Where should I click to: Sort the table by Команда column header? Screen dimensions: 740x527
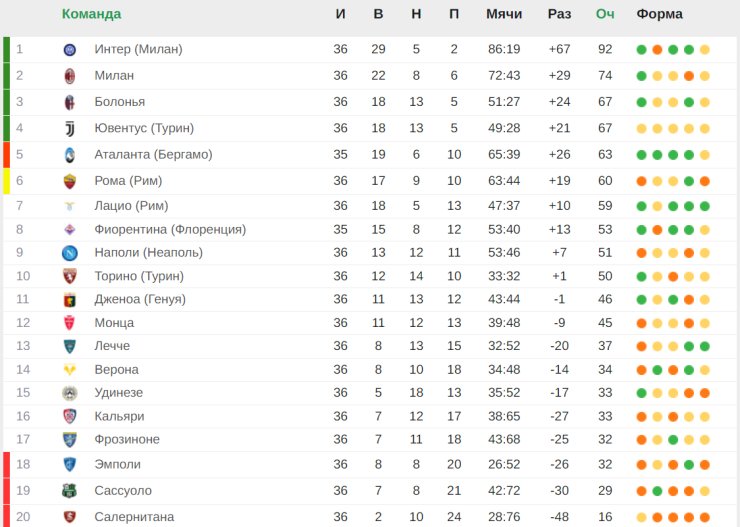click(x=91, y=14)
